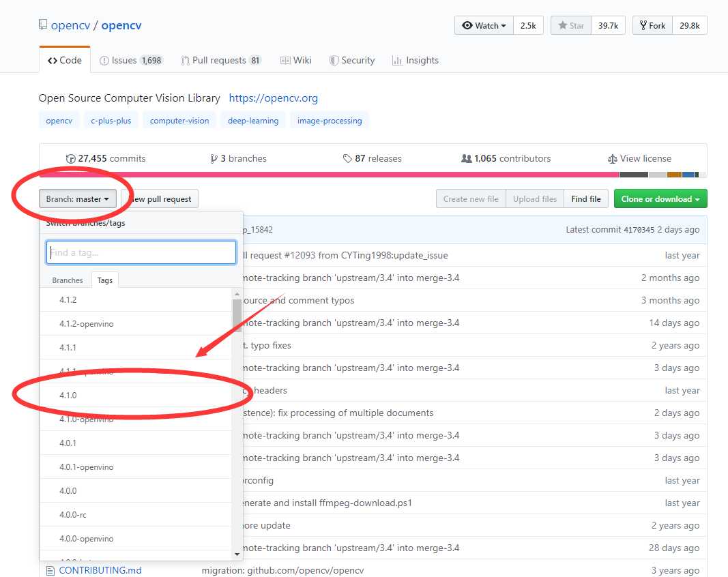Click the computer-vision topic tag

[179, 121]
